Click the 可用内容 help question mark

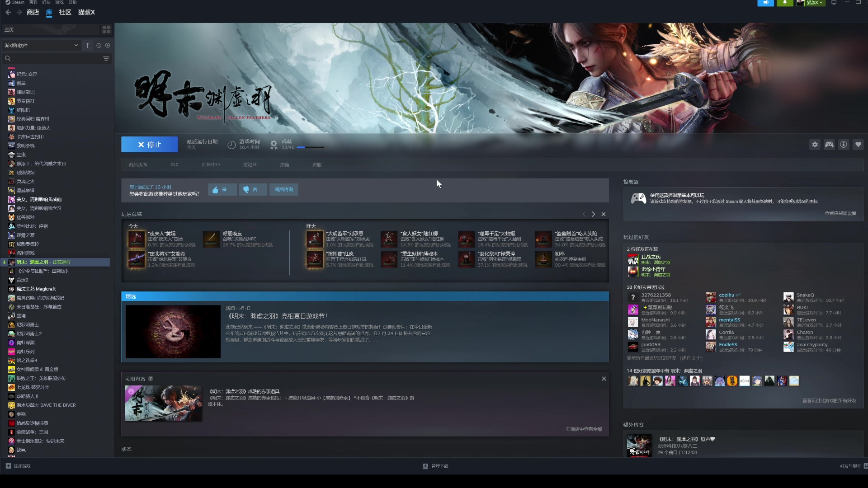pos(151,379)
